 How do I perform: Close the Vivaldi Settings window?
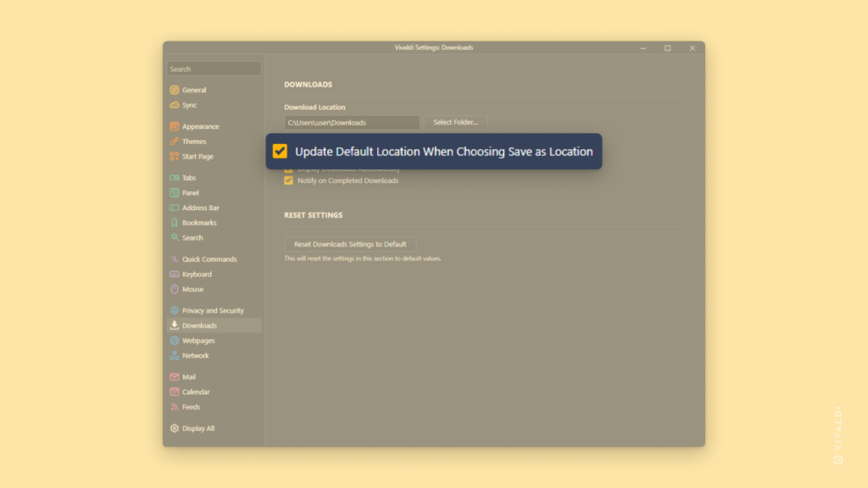(x=692, y=48)
